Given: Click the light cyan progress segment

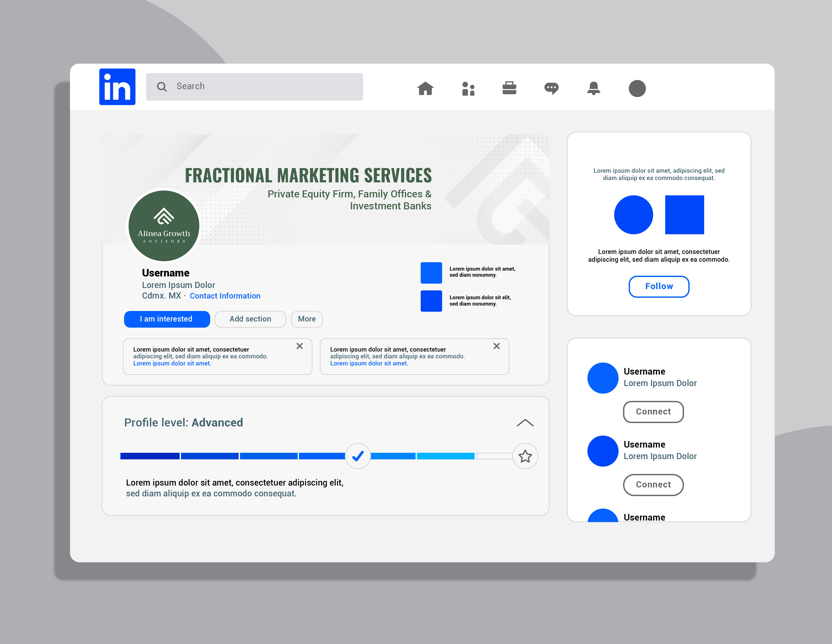Looking at the screenshot, I should [x=446, y=456].
